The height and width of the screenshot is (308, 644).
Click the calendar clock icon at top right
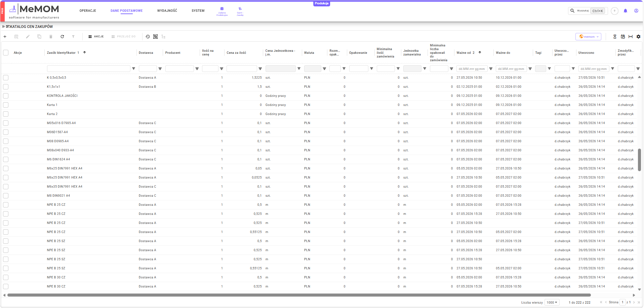pyautogui.click(x=623, y=37)
